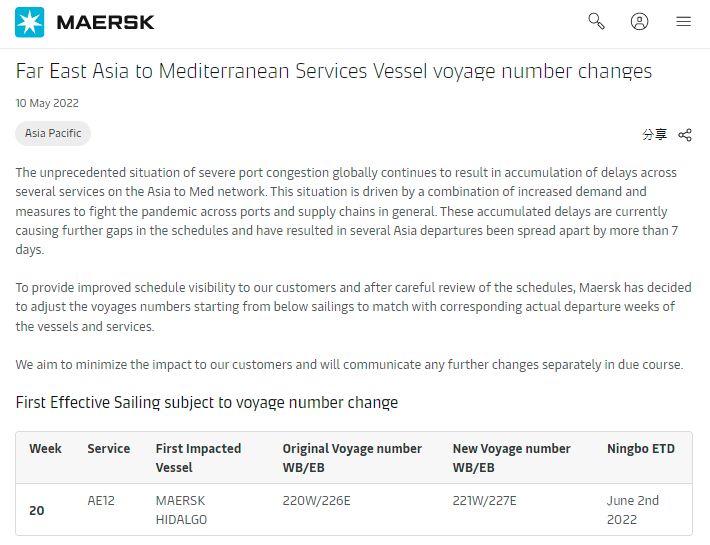Click the Week column header

tap(45, 449)
